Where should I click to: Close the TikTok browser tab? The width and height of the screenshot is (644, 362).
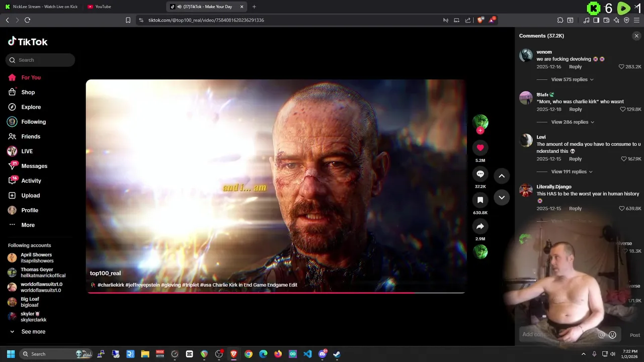pyautogui.click(x=242, y=7)
